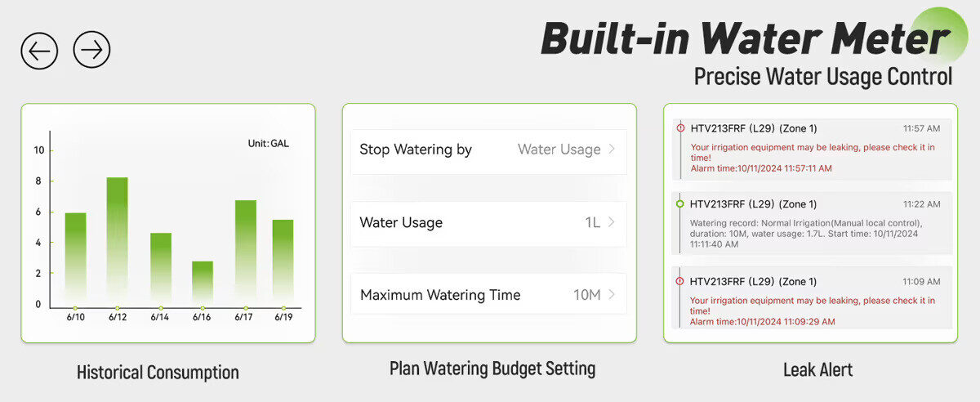980x402 pixels.
Task: Click the forward arrow icon
Action: click(x=91, y=50)
